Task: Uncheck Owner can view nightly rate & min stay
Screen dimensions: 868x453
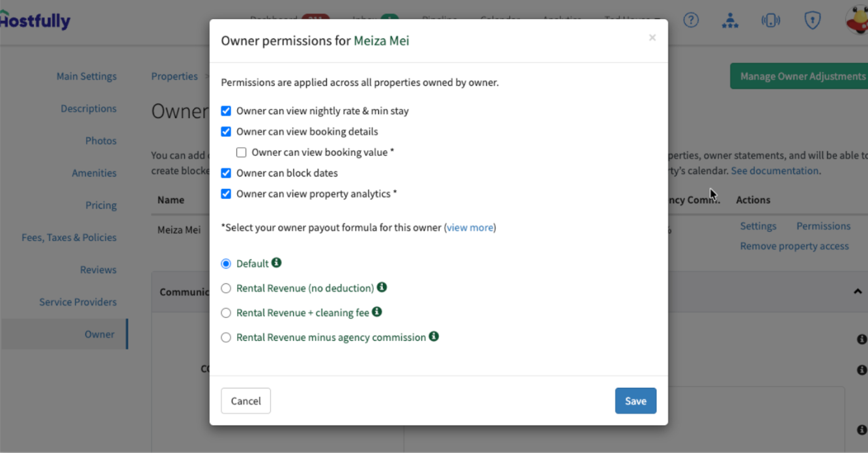Action: (x=226, y=111)
